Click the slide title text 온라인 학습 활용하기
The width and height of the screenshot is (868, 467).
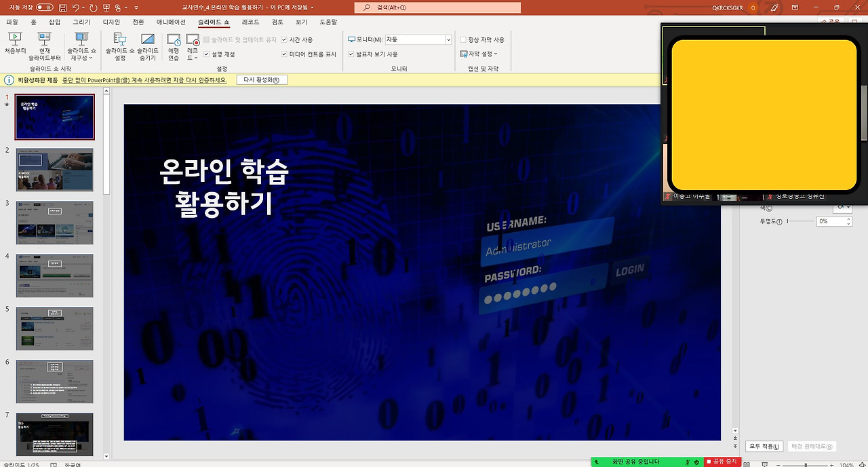click(224, 187)
